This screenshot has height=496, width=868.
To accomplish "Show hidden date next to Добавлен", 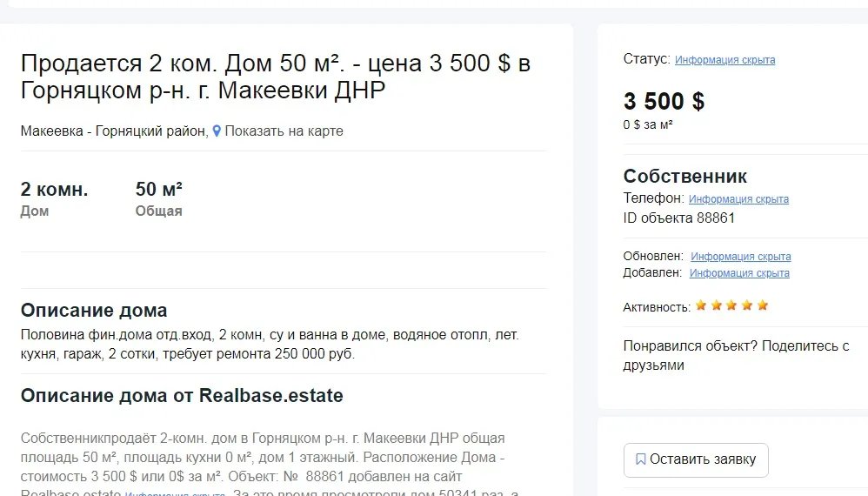I will [x=739, y=273].
